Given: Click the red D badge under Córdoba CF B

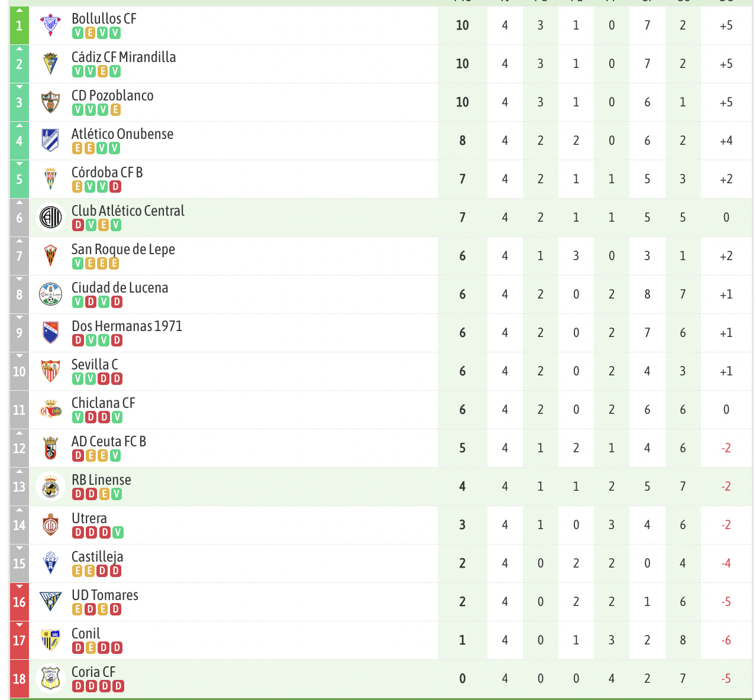Looking at the screenshot, I should [115, 187].
